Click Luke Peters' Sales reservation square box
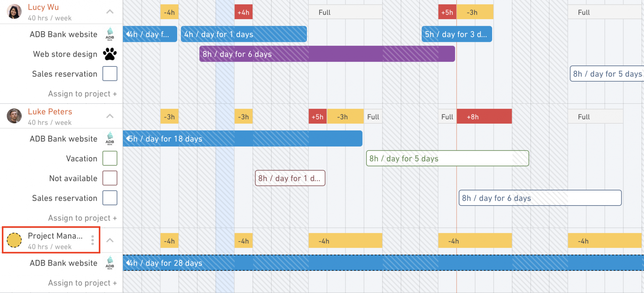The image size is (644, 293). tap(110, 198)
